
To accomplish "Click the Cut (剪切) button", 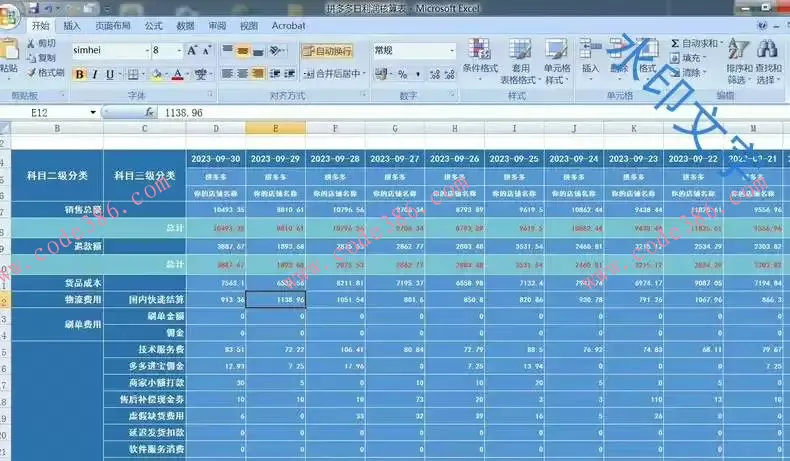I will (x=41, y=43).
